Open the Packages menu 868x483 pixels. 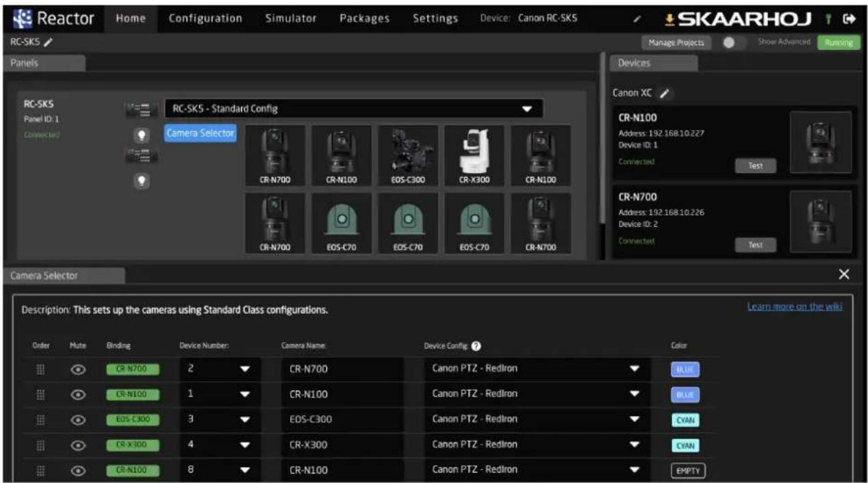click(x=364, y=19)
